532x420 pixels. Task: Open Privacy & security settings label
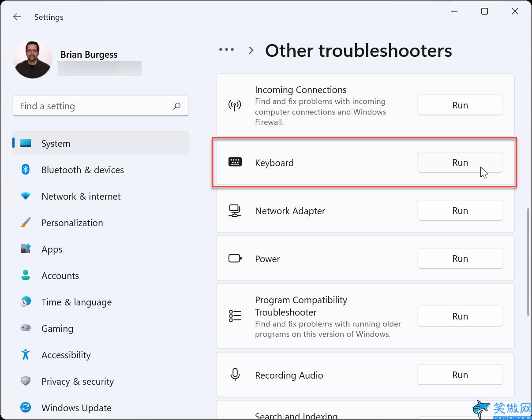[78, 382]
